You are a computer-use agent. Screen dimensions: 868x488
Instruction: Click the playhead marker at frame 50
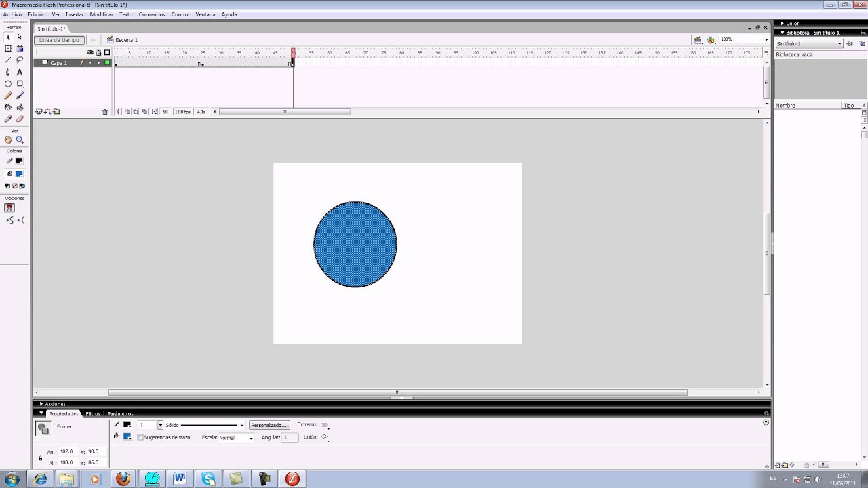click(293, 52)
